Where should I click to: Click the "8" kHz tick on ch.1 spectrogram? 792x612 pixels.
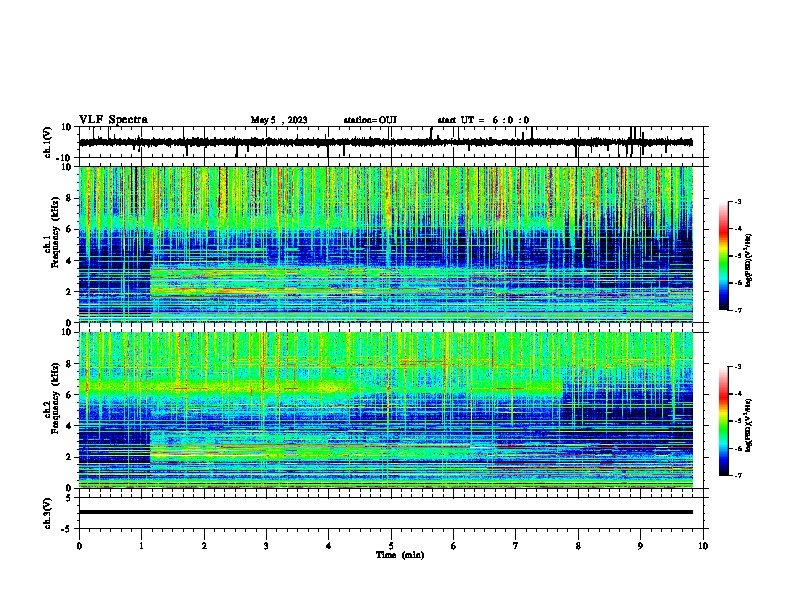pyautogui.click(x=70, y=198)
